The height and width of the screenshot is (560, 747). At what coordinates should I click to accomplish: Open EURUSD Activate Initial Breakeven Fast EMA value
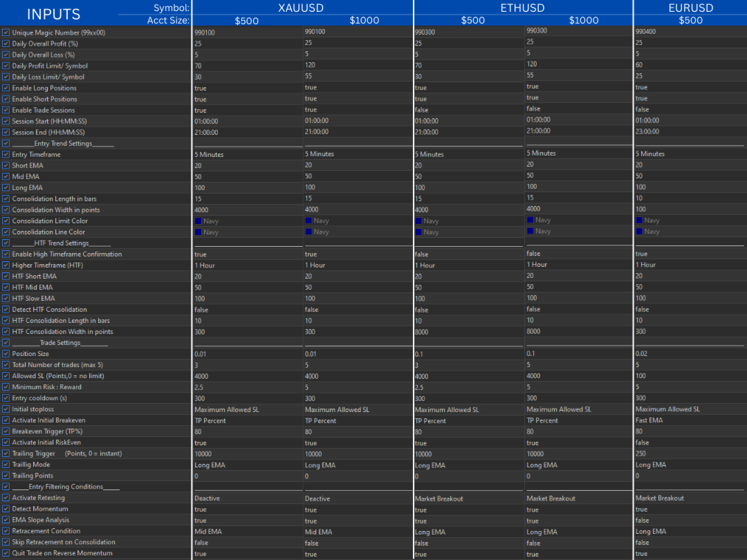tap(649, 420)
